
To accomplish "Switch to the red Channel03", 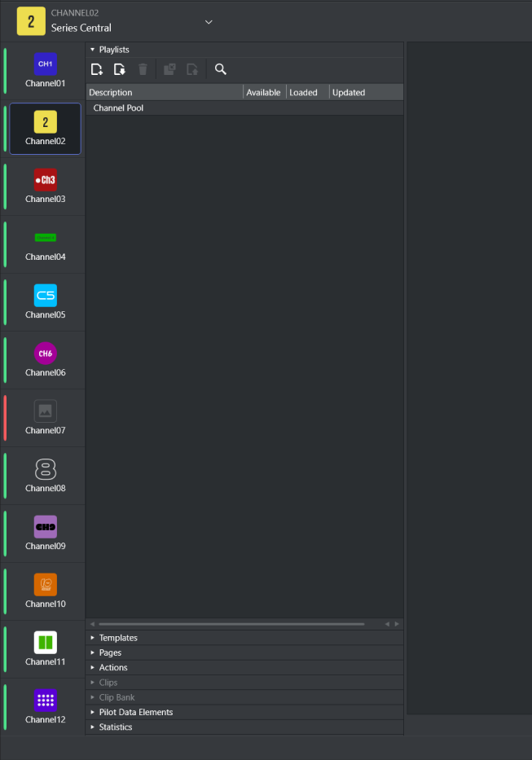I will point(45,187).
